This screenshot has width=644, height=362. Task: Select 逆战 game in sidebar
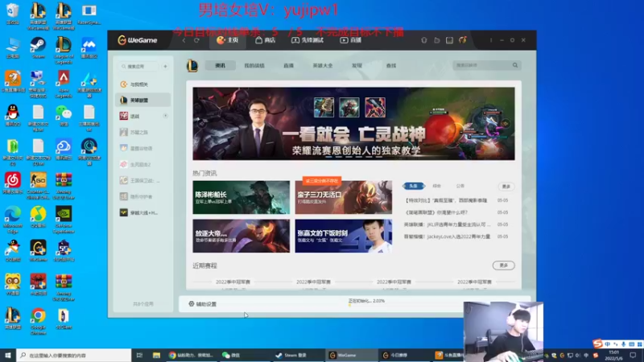[139, 116]
